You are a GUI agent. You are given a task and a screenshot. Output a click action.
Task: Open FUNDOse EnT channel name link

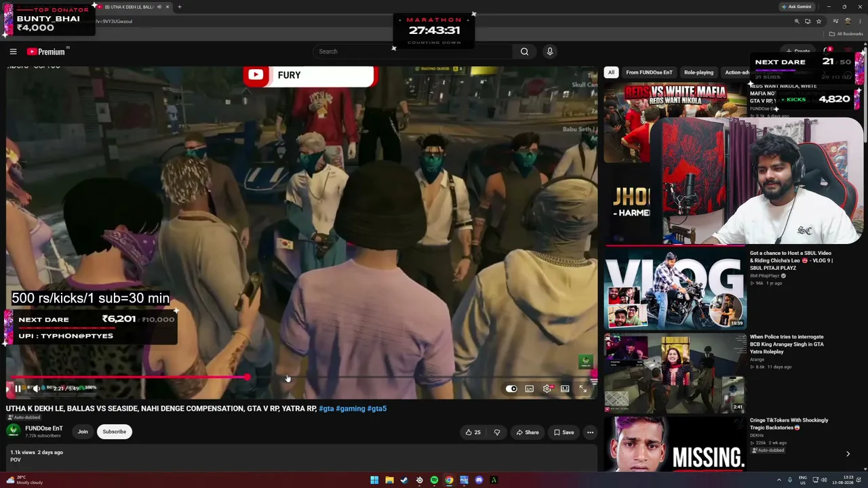pyautogui.click(x=43, y=428)
